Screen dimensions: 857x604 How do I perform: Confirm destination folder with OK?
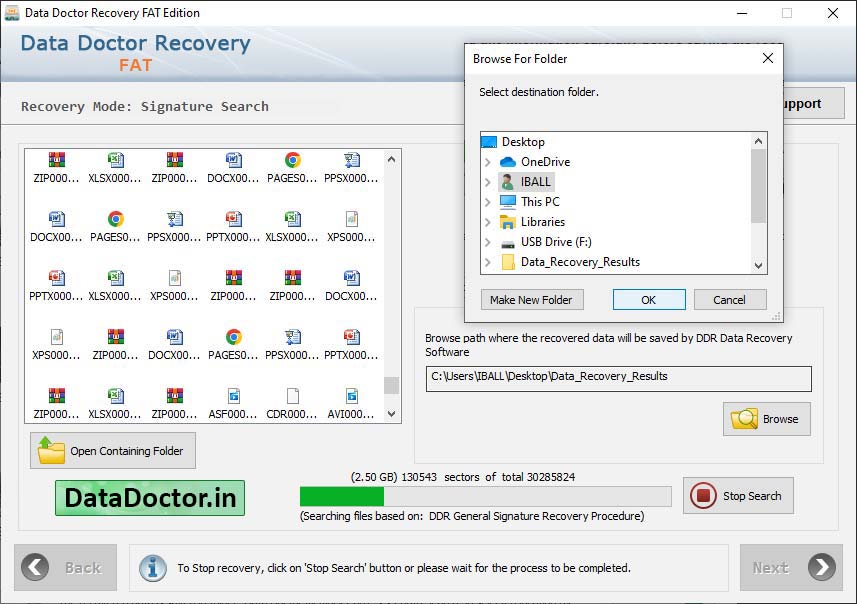648,299
